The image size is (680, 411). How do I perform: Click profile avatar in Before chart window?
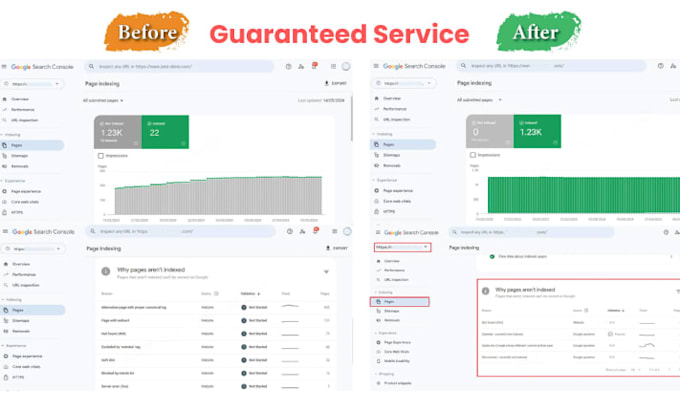[346, 66]
